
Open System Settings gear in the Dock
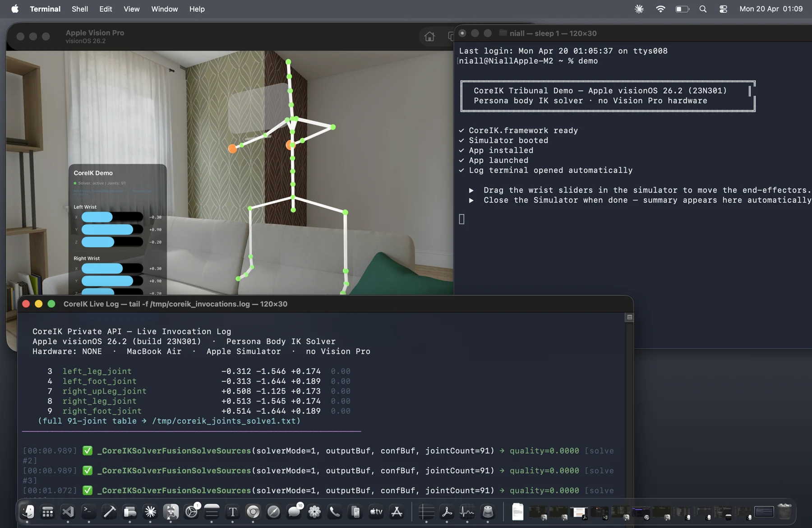[191, 512]
